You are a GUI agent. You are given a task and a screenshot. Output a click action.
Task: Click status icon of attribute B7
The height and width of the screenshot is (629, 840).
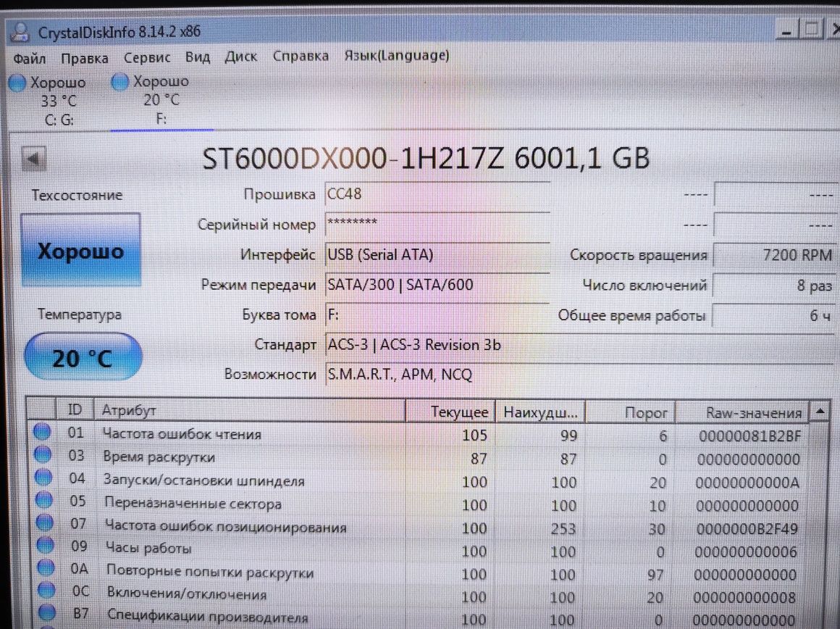pos(47,612)
